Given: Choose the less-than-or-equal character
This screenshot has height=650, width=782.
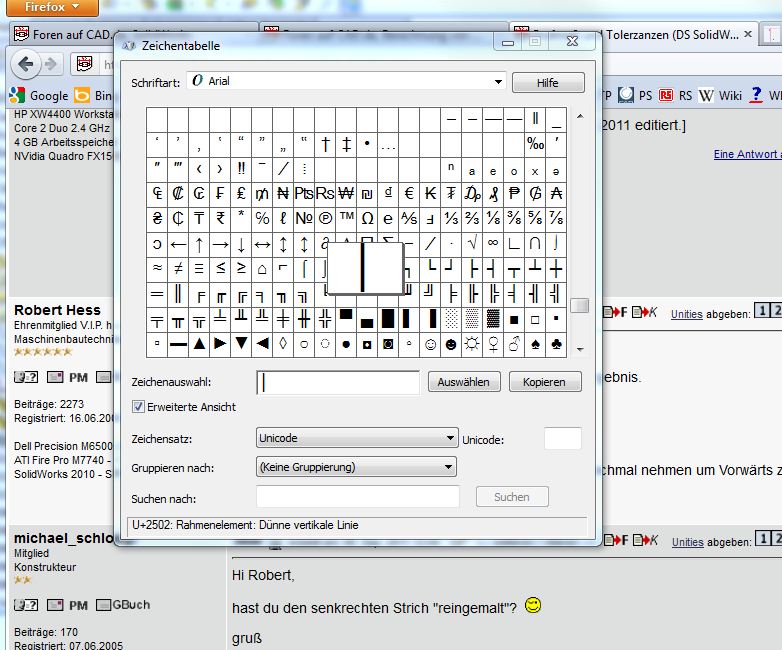Looking at the screenshot, I should click(x=220, y=269).
